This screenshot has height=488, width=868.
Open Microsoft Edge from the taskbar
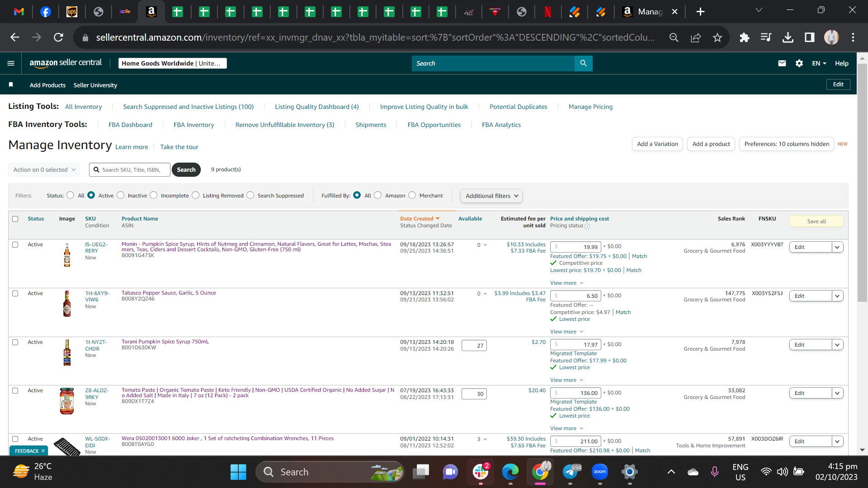pos(510,472)
